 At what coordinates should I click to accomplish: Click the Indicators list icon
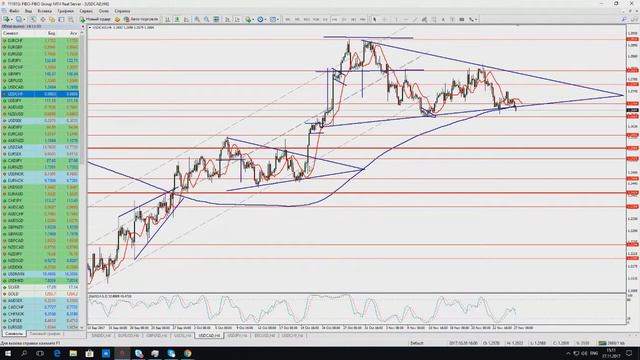pos(248,19)
